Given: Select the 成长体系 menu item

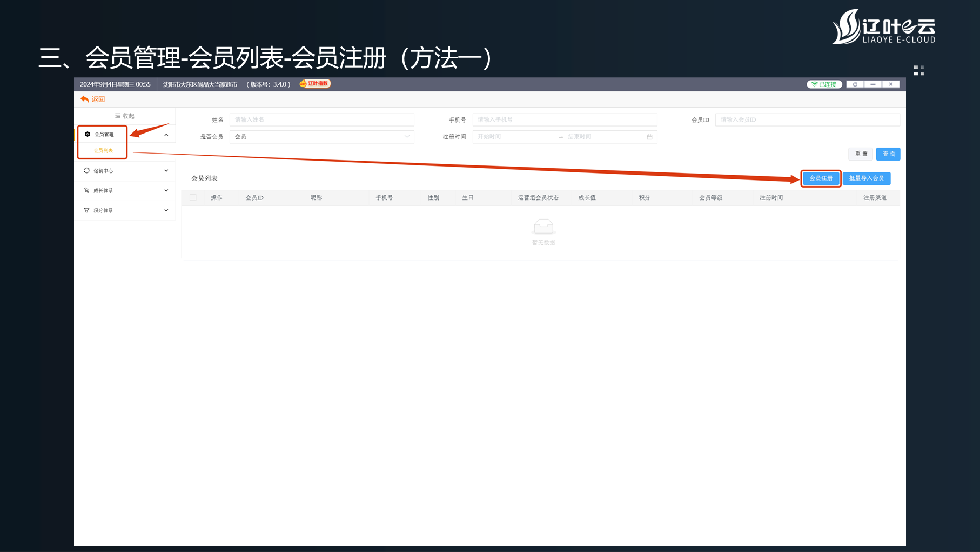Looking at the screenshot, I should point(103,191).
